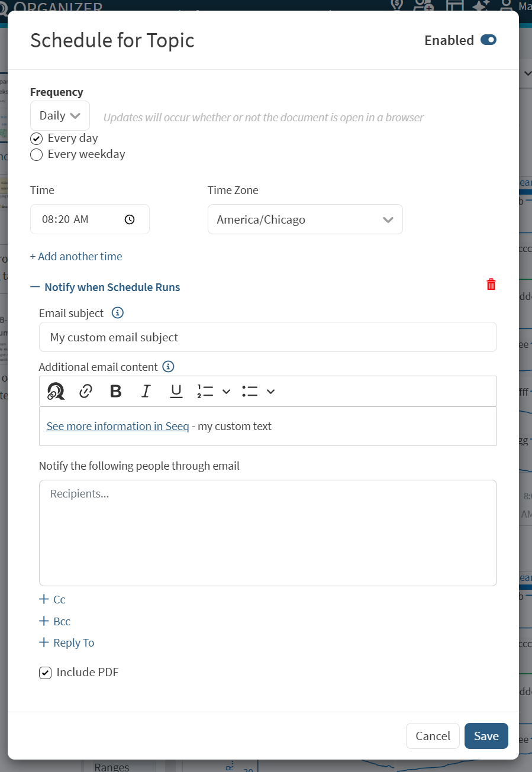
Task: Toggle italic formatting in email content
Action: [x=146, y=391]
